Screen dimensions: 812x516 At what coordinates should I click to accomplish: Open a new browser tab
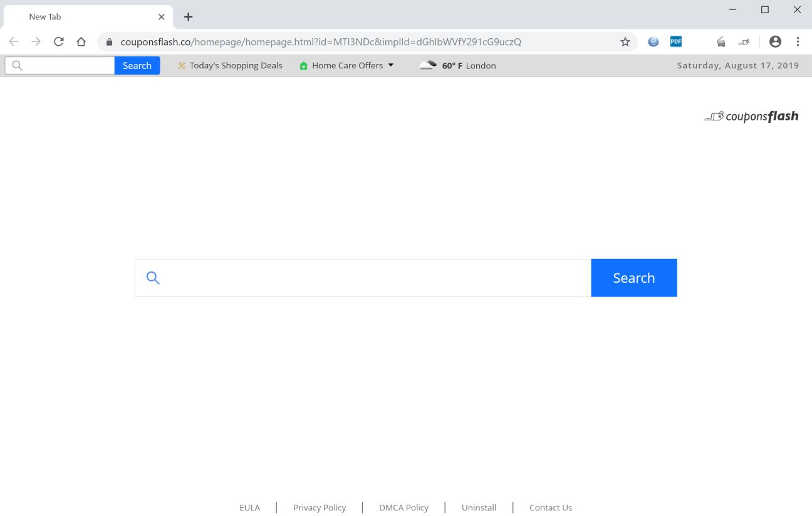pyautogui.click(x=188, y=17)
